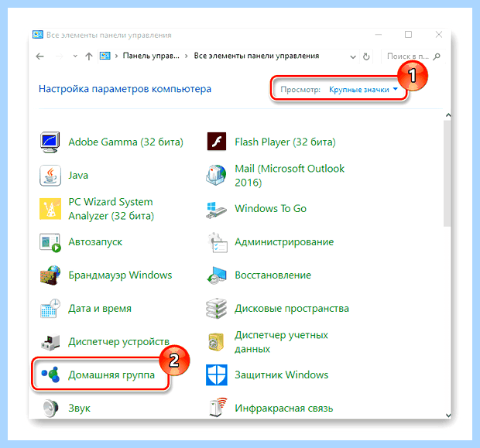
Task: Click the Windows To Go icon
Action: 216,210
